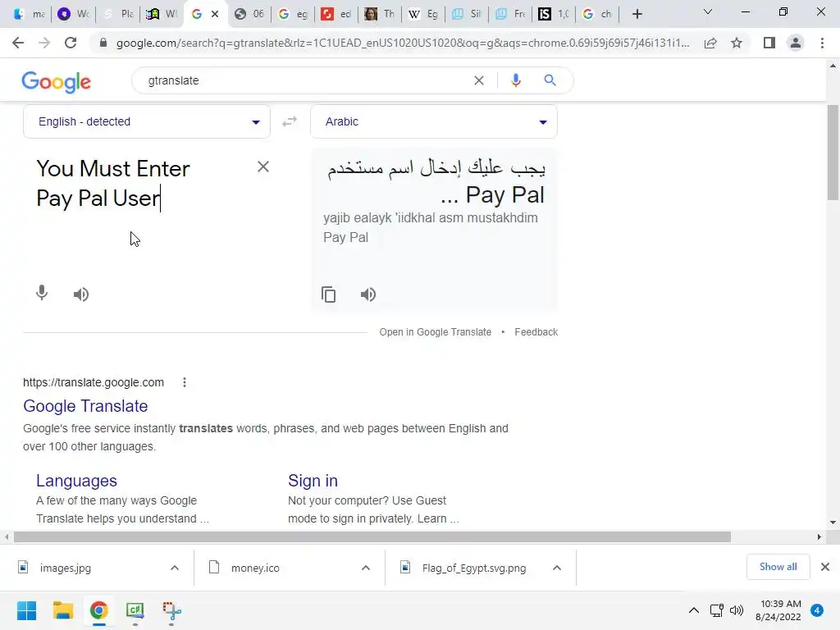Send Feedback on translation
Image resolution: width=840 pixels, height=630 pixels.
click(x=536, y=332)
